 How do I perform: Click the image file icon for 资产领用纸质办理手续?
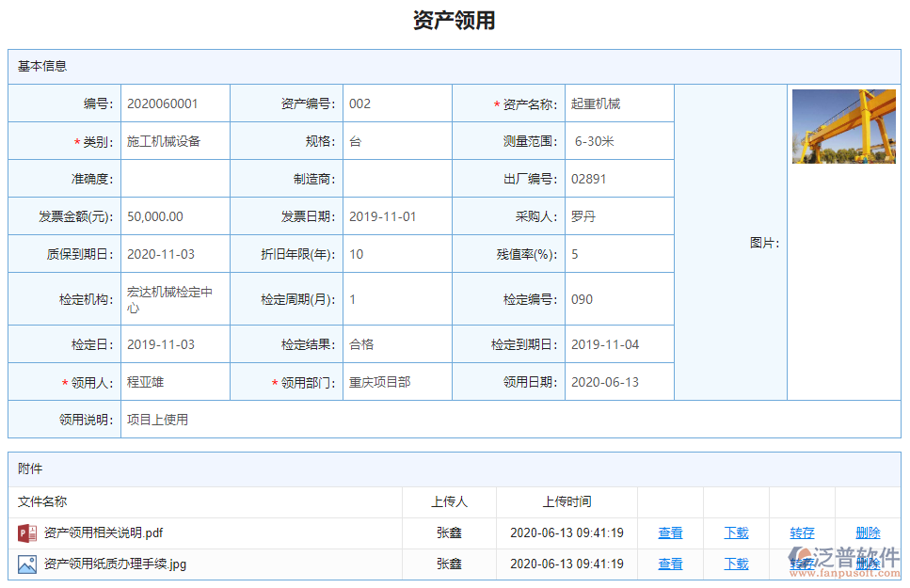click(27, 564)
